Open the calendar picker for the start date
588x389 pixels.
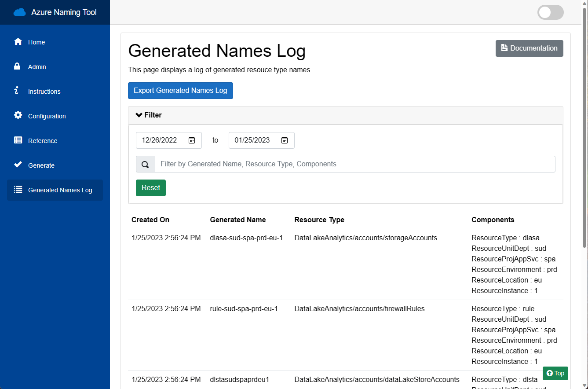[x=192, y=140]
